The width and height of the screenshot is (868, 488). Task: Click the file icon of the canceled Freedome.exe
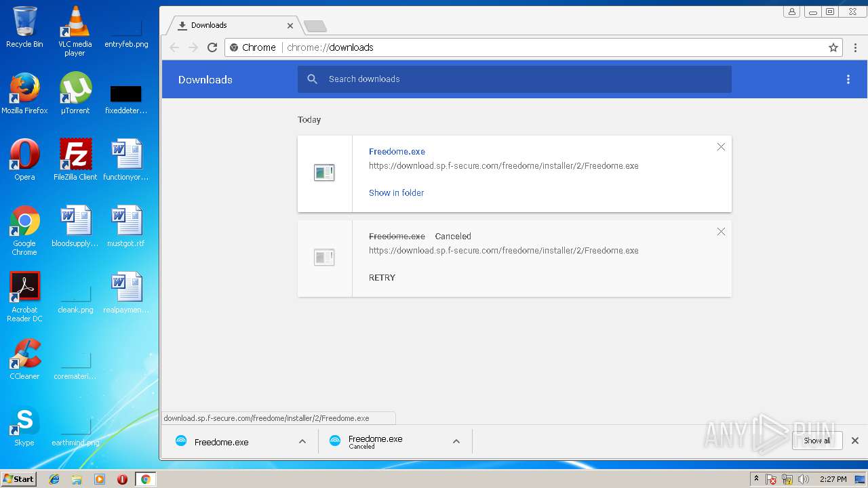(324, 258)
